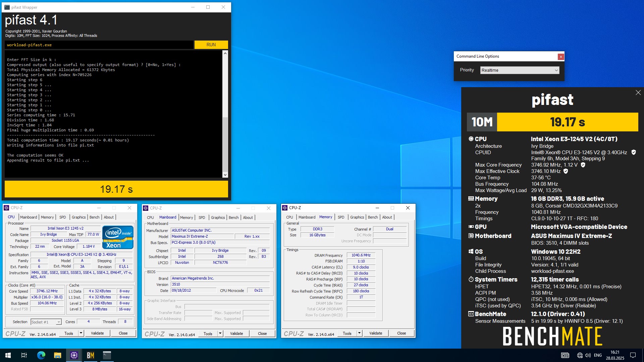Viewport: 644px width, 362px height.
Task: Click the Multiplier x36.0 value in CPU-Z
Action: [47, 297]
